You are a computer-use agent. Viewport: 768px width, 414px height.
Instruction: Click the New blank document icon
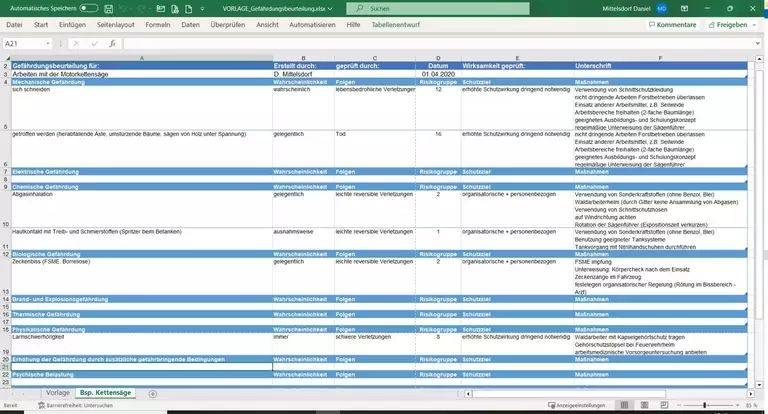point(189,8)
